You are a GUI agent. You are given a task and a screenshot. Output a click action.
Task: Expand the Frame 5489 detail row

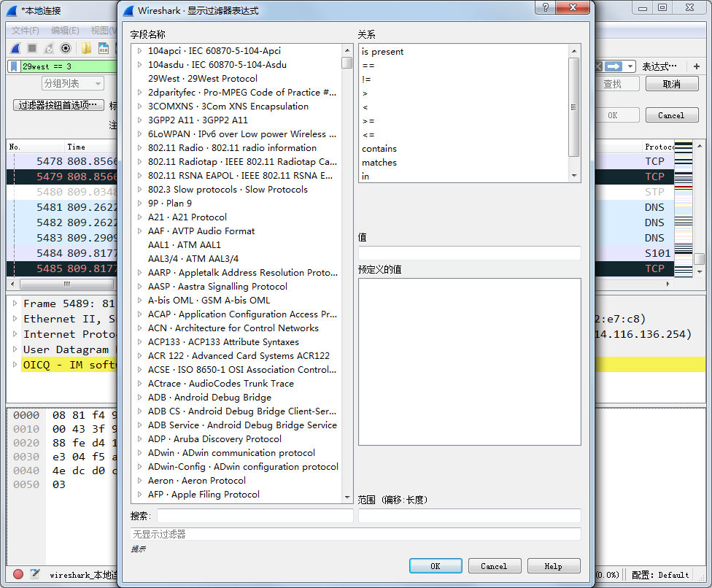15,303
